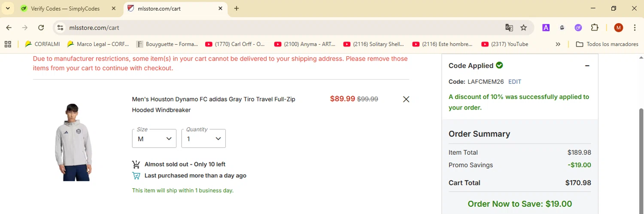Bookmark this page with the star icon

coord(523,28)
